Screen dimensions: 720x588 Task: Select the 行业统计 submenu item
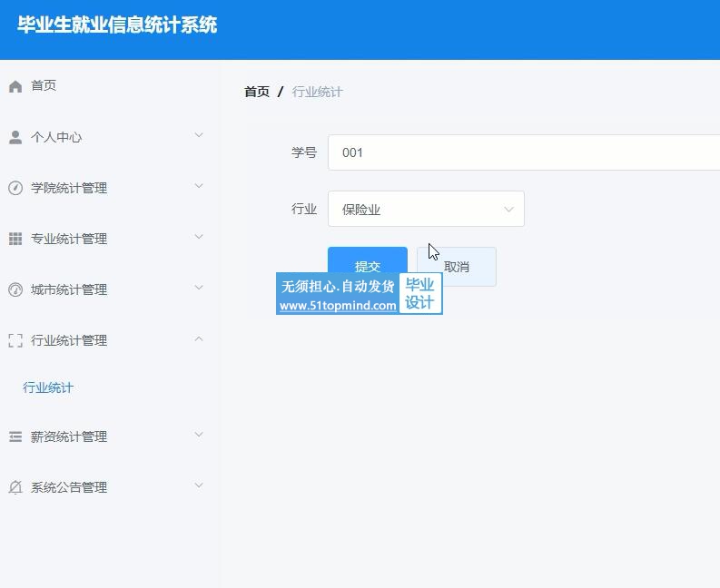click(48, 387)
